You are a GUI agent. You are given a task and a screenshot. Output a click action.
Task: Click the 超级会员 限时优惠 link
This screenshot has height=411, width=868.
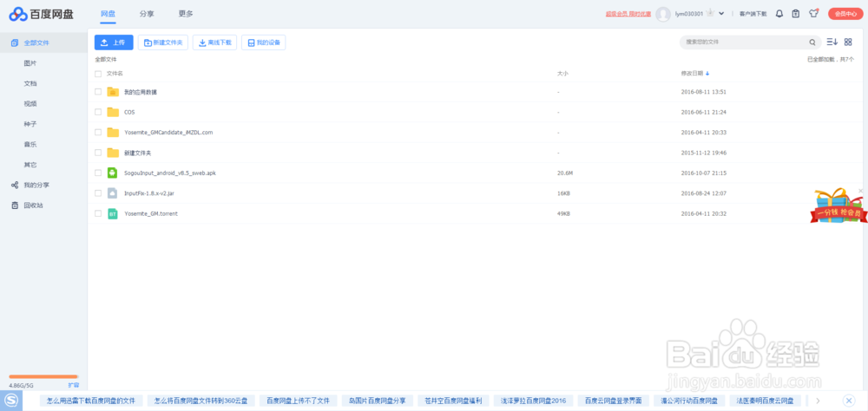[628, 14]
